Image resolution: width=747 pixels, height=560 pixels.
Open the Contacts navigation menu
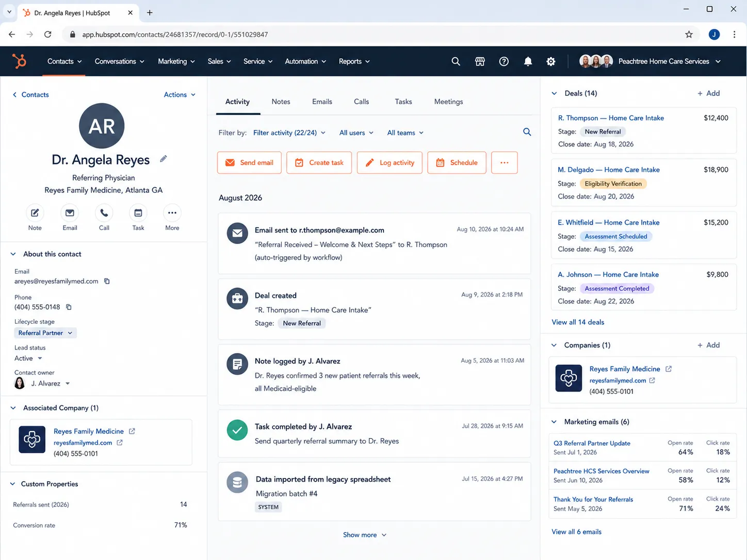click(64, 61)
